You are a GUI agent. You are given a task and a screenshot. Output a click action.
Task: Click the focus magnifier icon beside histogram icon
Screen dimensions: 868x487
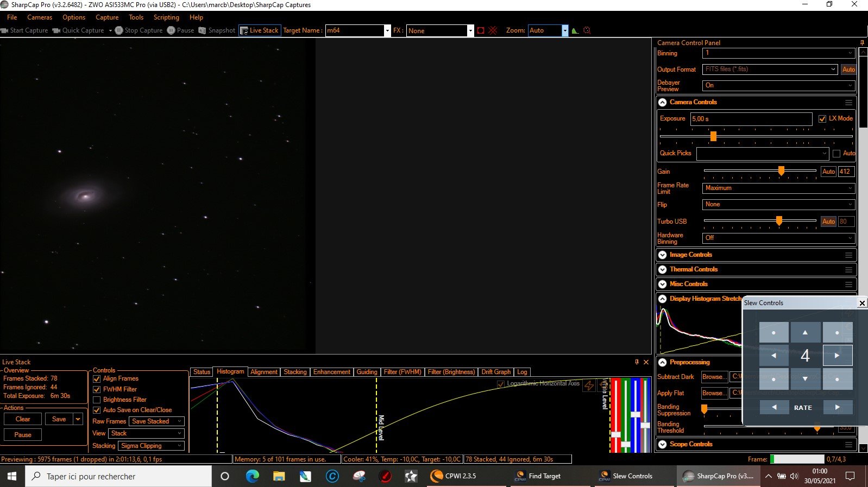pos(587,30)
